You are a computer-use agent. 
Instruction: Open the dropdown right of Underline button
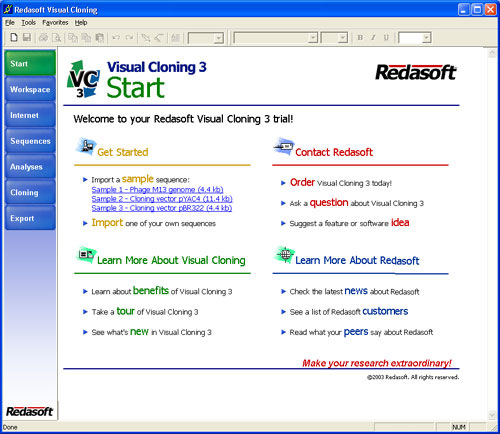415,38
